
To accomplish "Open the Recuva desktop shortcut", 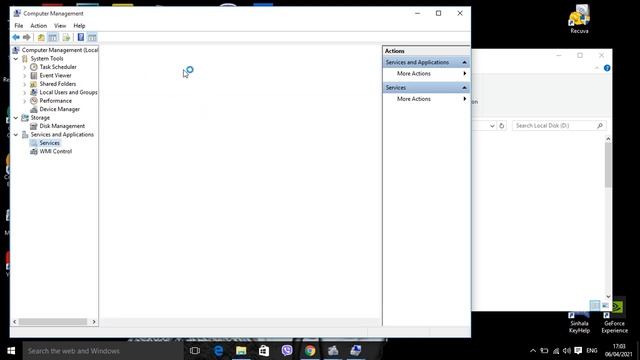I will [579, 20].
